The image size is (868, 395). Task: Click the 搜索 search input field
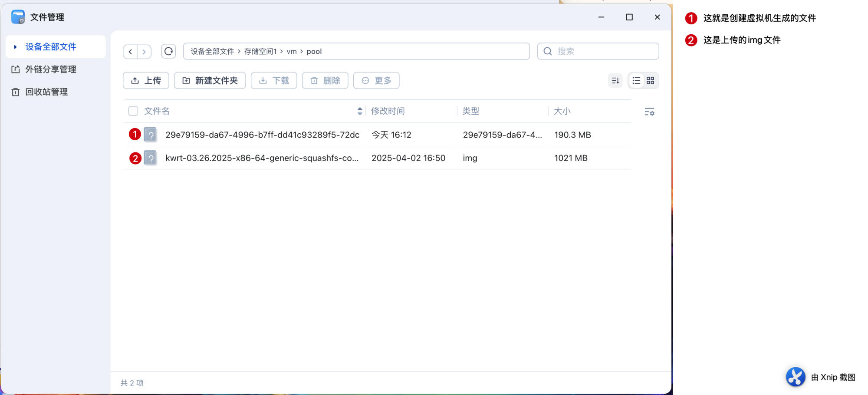[603, 51]
